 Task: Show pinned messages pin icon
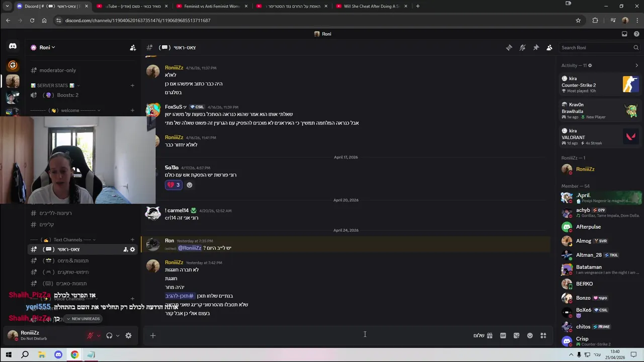click(536, 47)
